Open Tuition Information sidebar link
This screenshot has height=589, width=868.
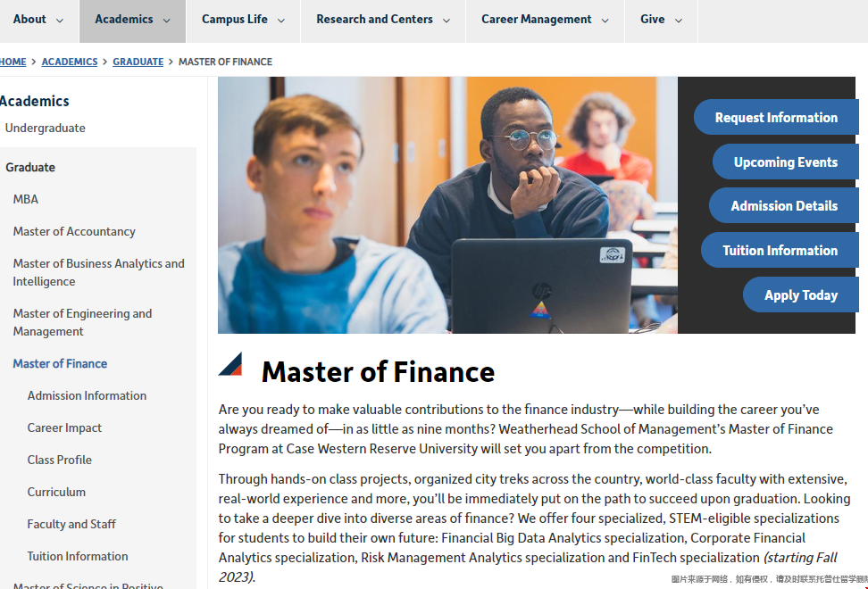78,556
